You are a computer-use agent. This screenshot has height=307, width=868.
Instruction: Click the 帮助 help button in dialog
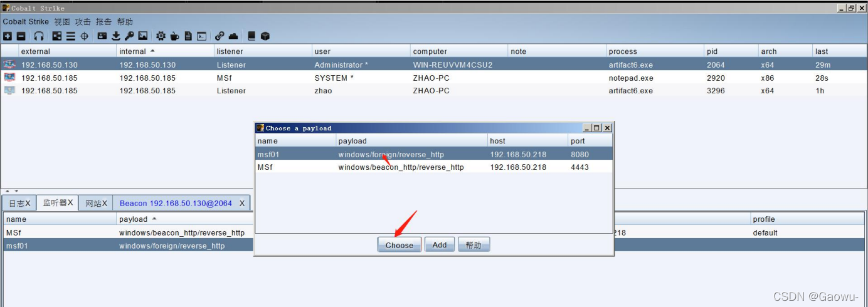click(474, 245)
